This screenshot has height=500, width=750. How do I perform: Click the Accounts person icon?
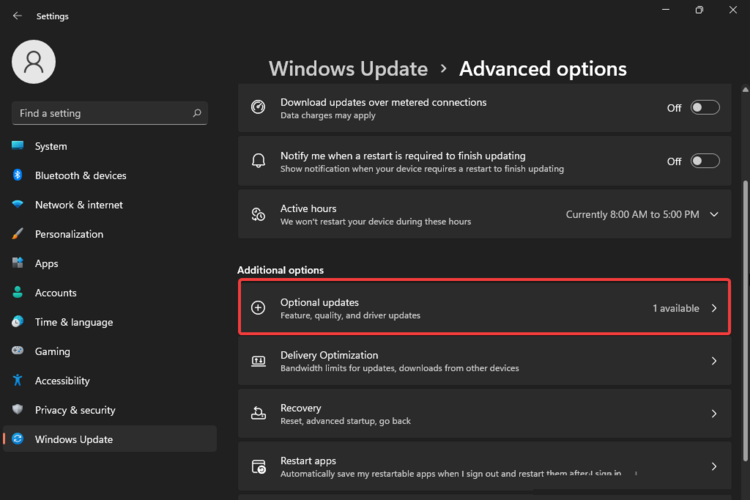(18, 292)
